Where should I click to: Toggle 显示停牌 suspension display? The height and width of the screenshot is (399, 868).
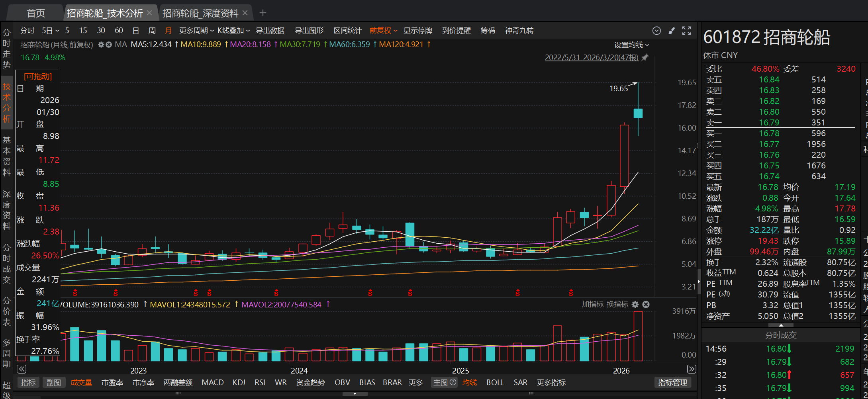click(x=417, y=31)
